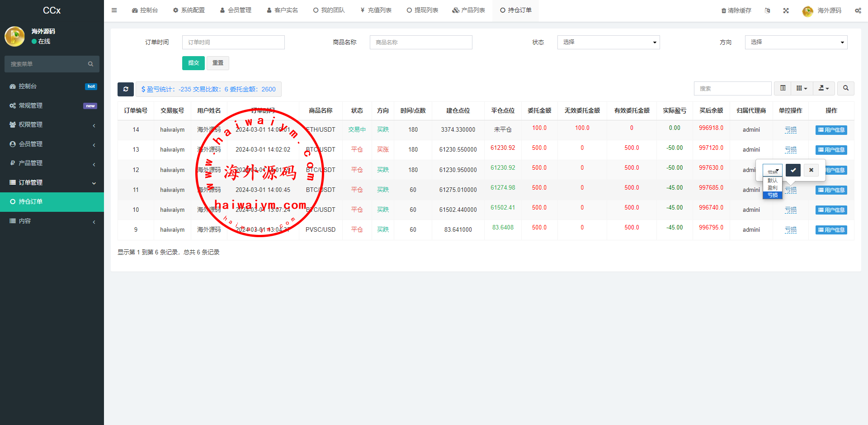The width and height of the screenshot is (868, 425).
Task: Click the hamburger sidebar toggle icon
Action: click(114, 10)
